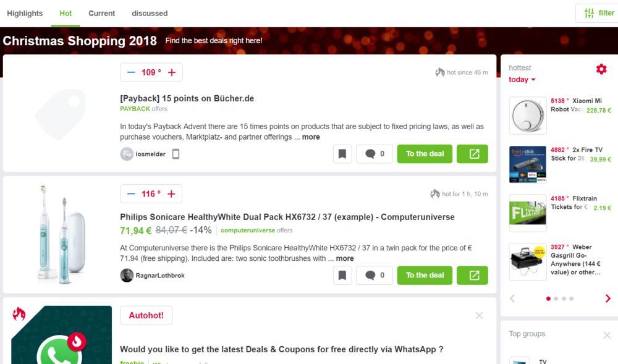Select the Hot tab

coord(66,14)
